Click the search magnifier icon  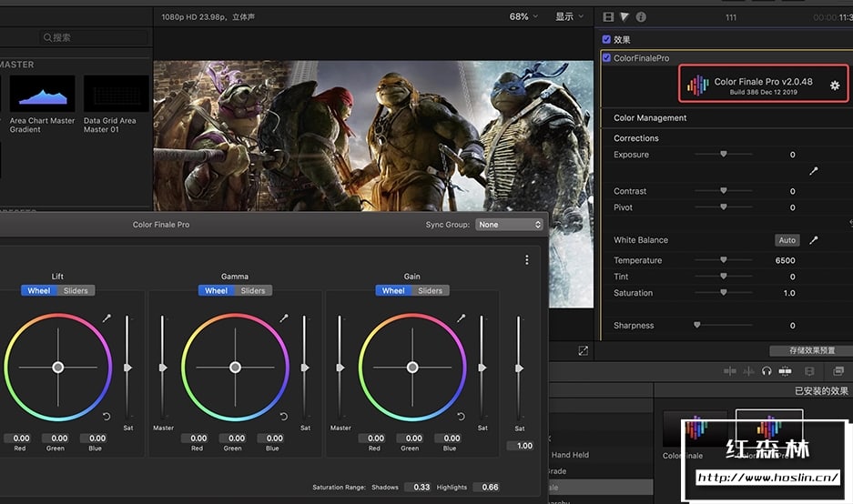coord(48,37)
